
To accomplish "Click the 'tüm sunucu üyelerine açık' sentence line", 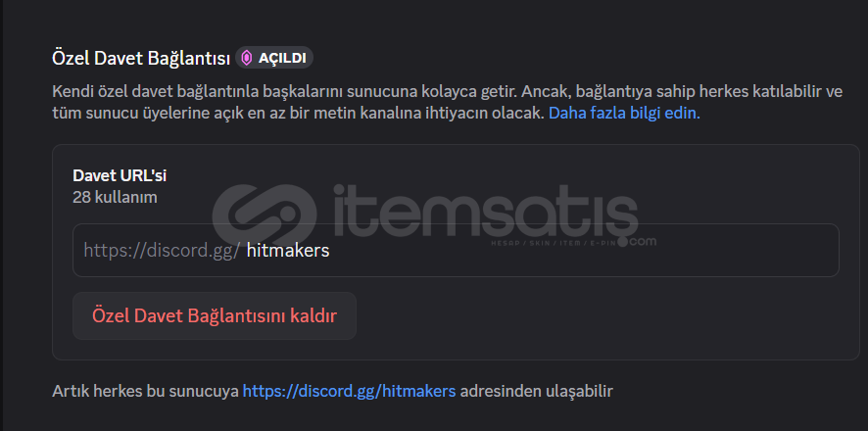I will pyautogui.click(x=298, y=114).
